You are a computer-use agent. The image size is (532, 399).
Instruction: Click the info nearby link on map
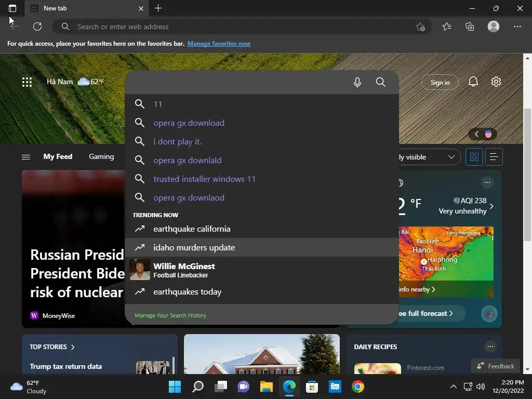(417, 289)
